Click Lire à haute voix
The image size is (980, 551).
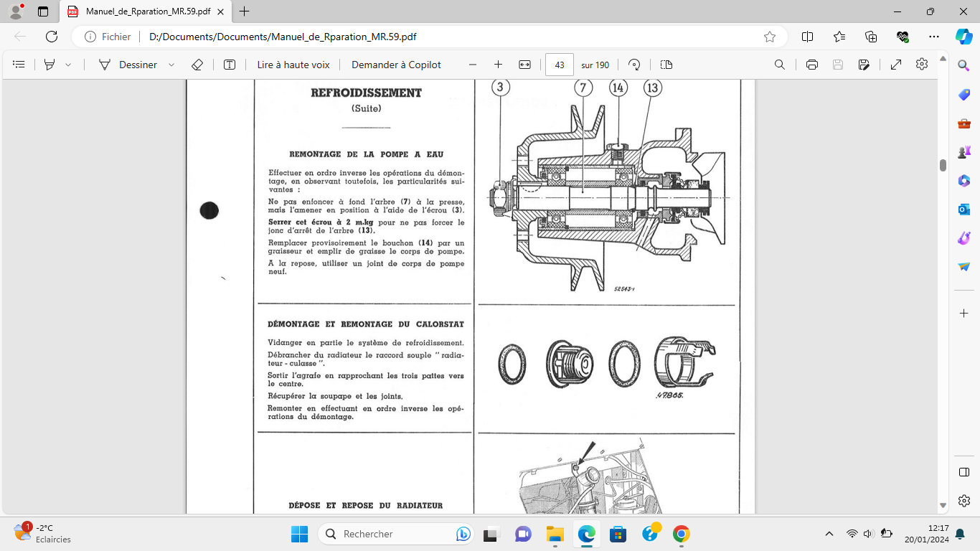coord(293,65)
